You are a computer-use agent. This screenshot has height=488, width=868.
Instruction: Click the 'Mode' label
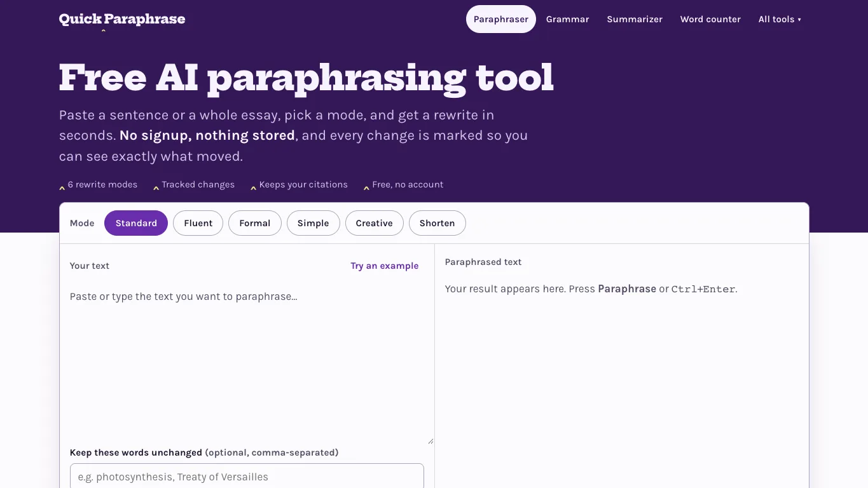click(x=82, y=223)
